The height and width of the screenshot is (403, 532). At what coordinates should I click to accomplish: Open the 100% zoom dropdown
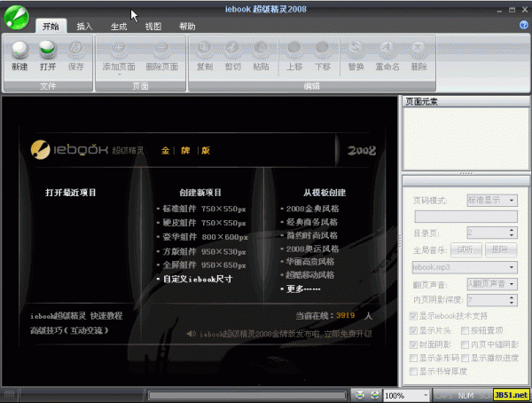coord(406,396)
